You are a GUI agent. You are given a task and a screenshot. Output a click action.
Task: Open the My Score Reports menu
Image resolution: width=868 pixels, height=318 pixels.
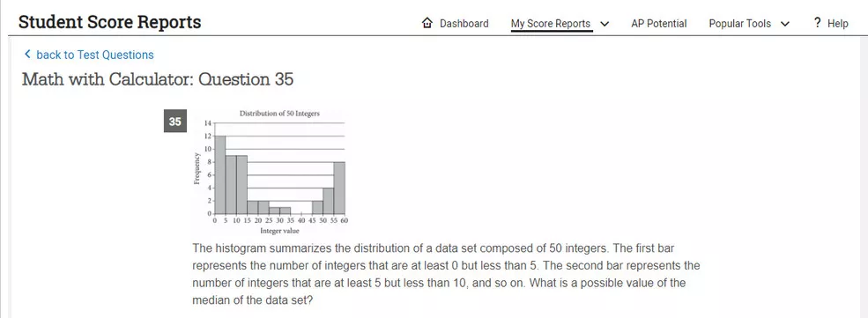click(551, 23)
